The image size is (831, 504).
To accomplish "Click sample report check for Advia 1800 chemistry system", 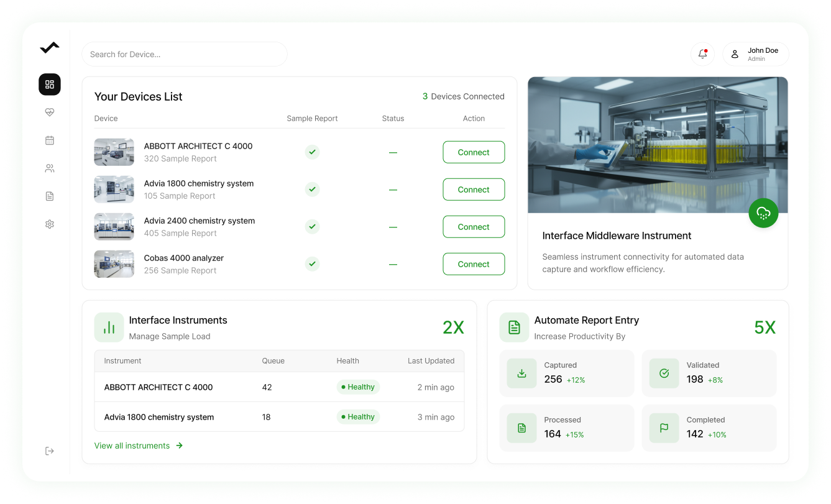I will [x=313, y=190].
